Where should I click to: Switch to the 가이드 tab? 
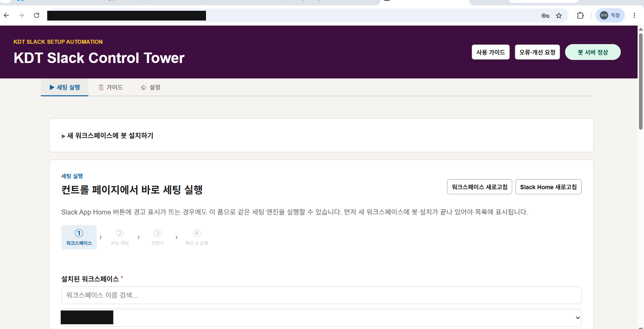(x=111, y=88)
